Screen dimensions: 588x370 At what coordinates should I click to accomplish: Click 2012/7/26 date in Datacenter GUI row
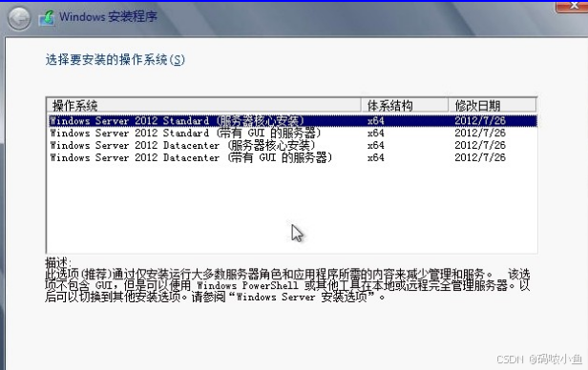[480, 157]
